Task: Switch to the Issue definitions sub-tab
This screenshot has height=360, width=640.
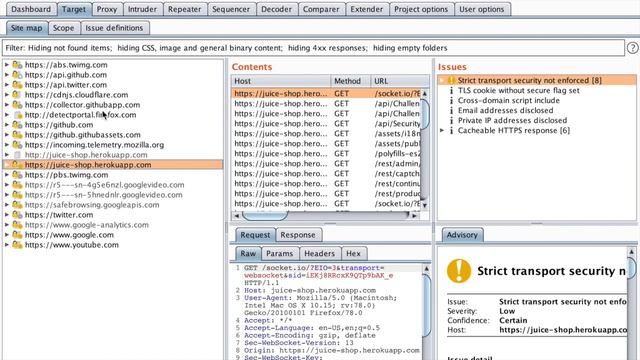Action: click(114, 28)
